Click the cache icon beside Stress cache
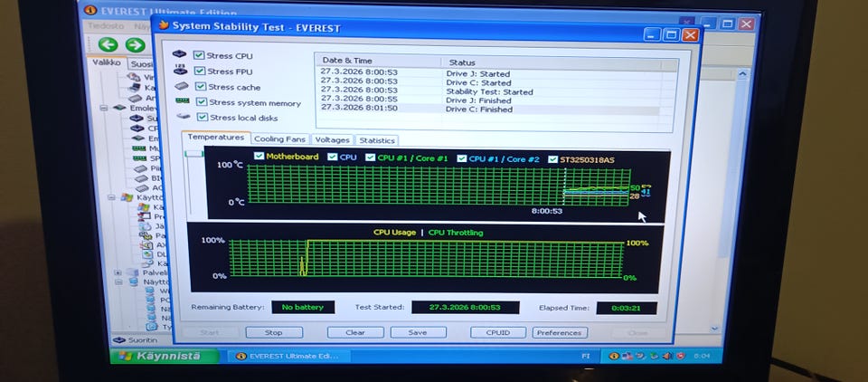868x382 pixels. pyautogui.click(x=182, y=86)
